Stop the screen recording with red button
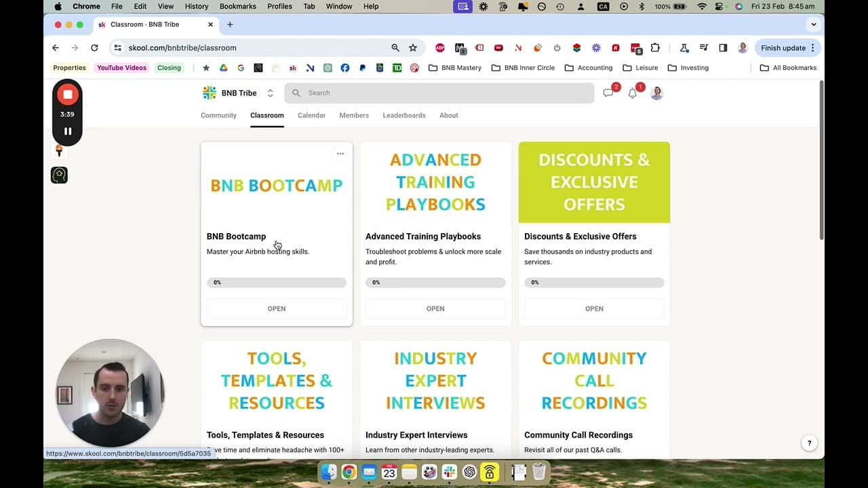The image size is (868, 488). tap(67, 95)
